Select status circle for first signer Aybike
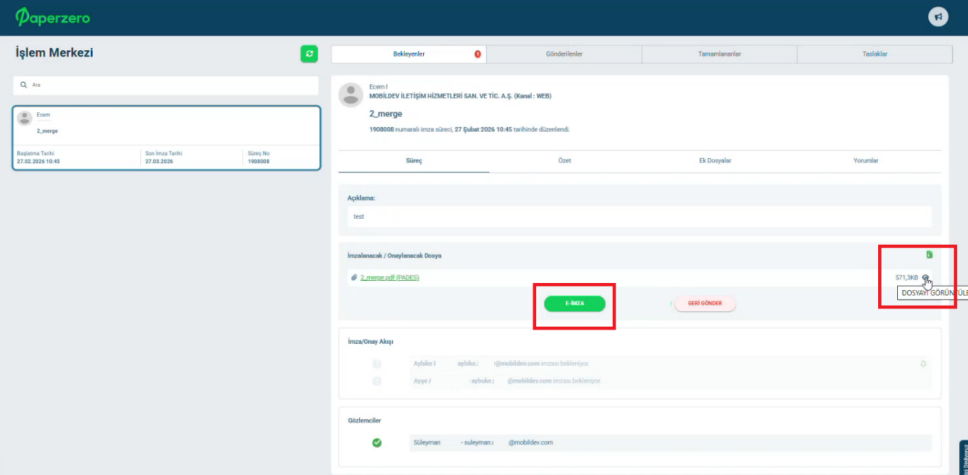 coord(377,364)
